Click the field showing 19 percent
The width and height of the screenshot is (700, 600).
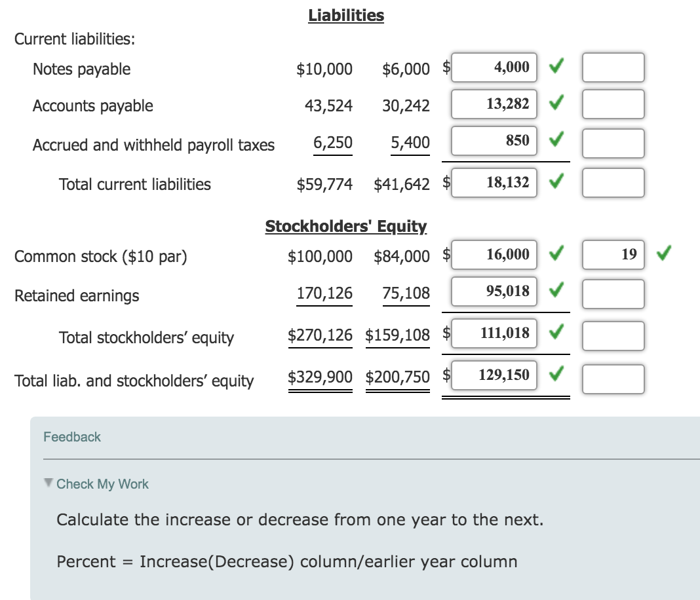[x=612, y=255]
